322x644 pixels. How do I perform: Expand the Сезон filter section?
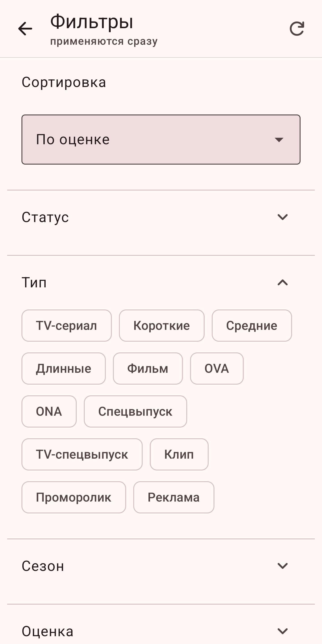[x=282, y=566]
